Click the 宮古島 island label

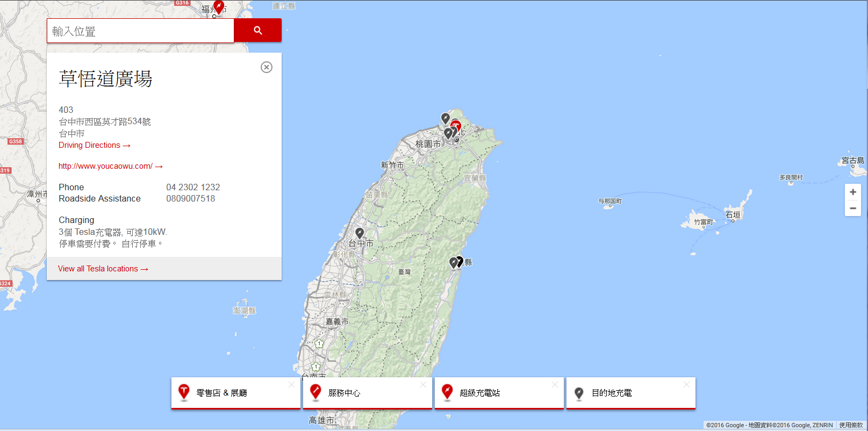click(x=853, y=160)
